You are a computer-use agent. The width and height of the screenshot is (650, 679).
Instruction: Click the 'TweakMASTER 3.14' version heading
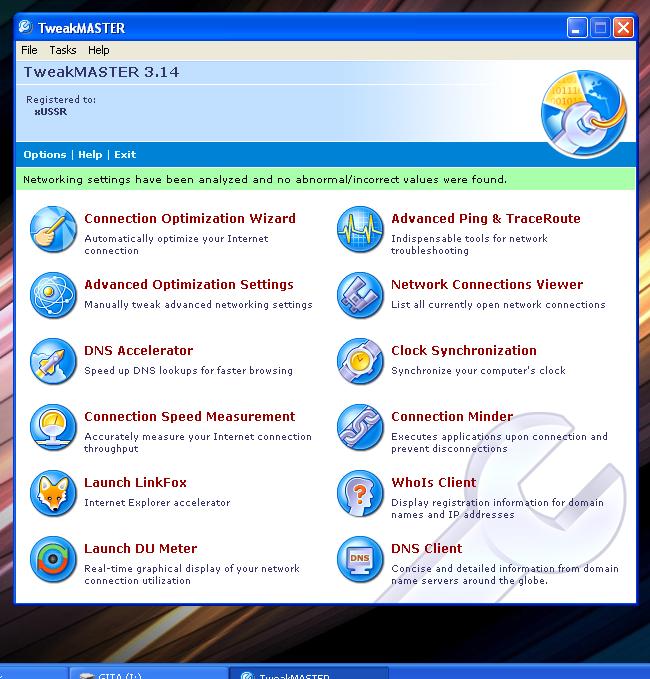101,72
